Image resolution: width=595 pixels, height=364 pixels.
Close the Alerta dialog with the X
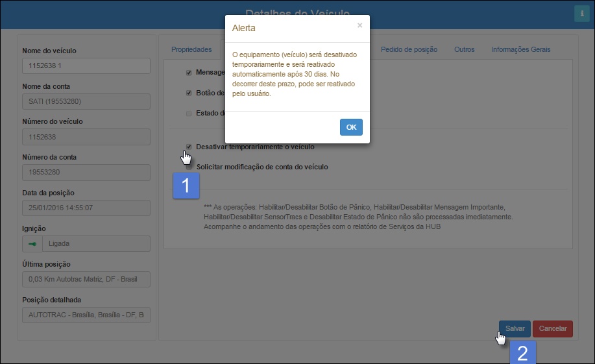click(x=359, y=25)
